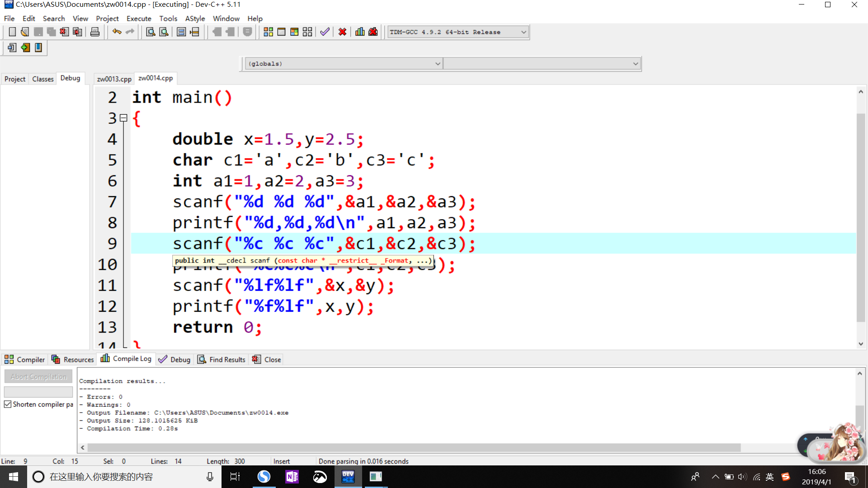This screenshot has width=868, height=488.
Task: Collapse the code fold at line 3
Action: [123, 118]
